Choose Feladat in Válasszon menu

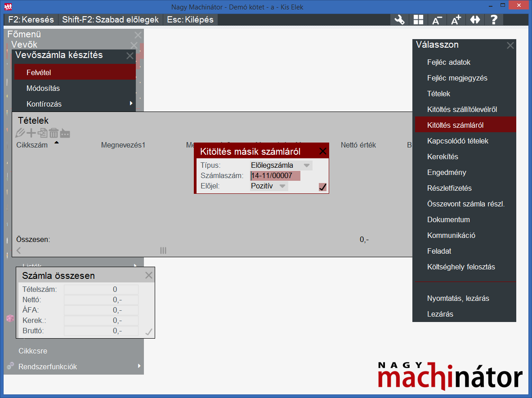[x=465, y=251]
